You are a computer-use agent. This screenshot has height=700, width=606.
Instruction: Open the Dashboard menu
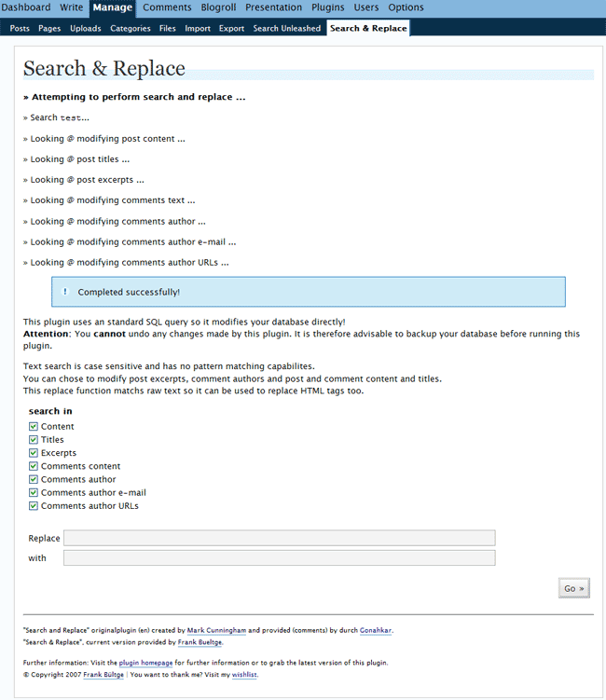click(25, 7)
